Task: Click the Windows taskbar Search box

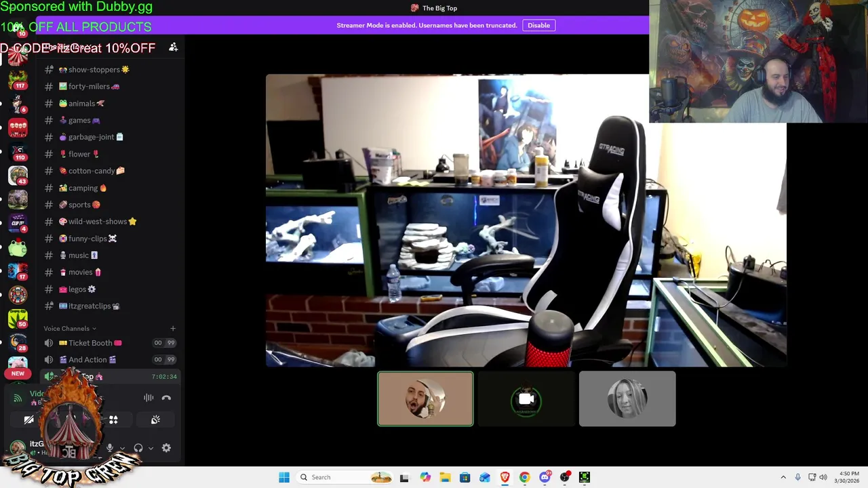Action: point(346,477)
